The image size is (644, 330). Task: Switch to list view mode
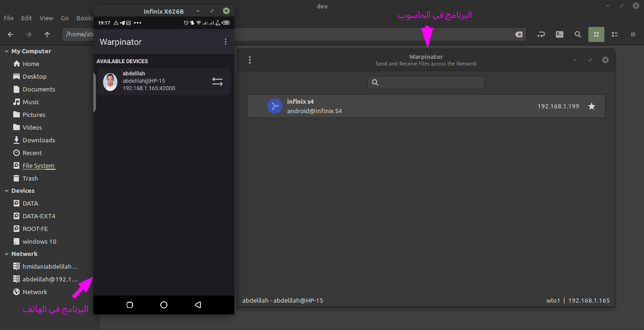[x=615, y=34]
